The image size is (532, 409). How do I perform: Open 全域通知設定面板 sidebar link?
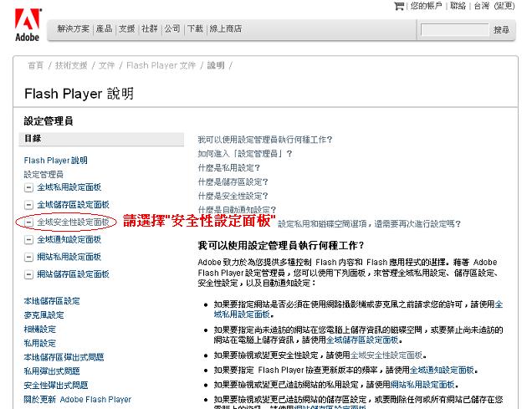coord(69,240)
